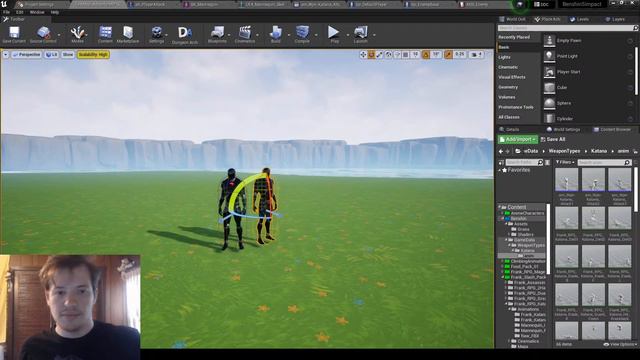This screenshot has height=360, width=640.
Task: Select the rotate transform gizmo icon
Action: coord(371,55)
